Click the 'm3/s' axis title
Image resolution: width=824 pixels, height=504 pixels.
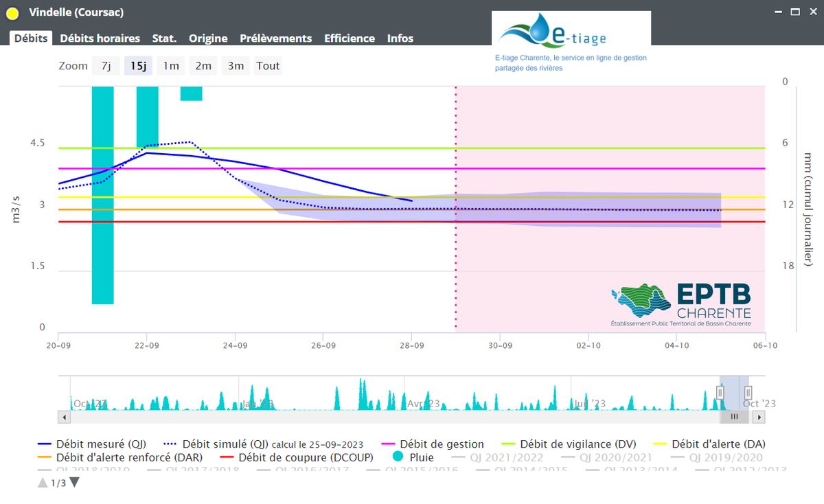[17, 208]
